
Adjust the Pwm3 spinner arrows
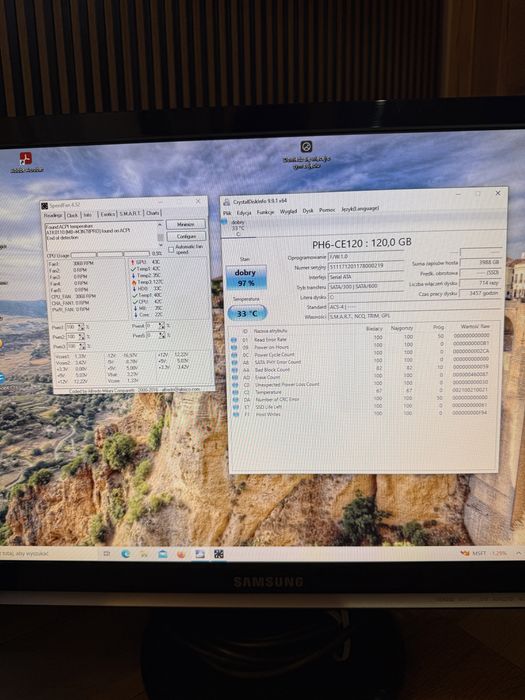(81, 346)
